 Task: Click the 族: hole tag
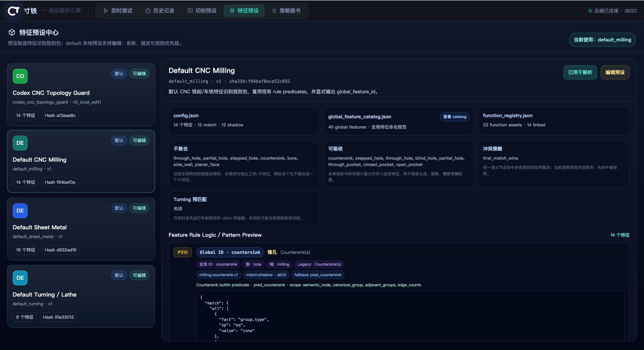click(253, 265)
